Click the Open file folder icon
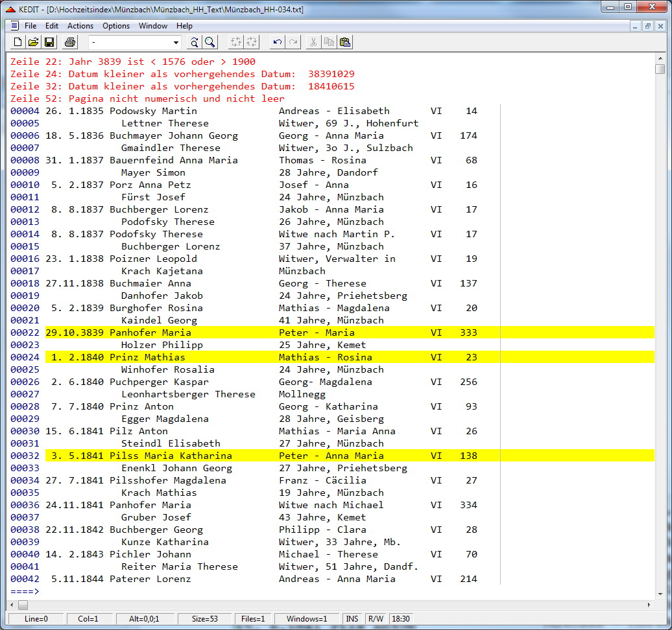 [33, 42]
